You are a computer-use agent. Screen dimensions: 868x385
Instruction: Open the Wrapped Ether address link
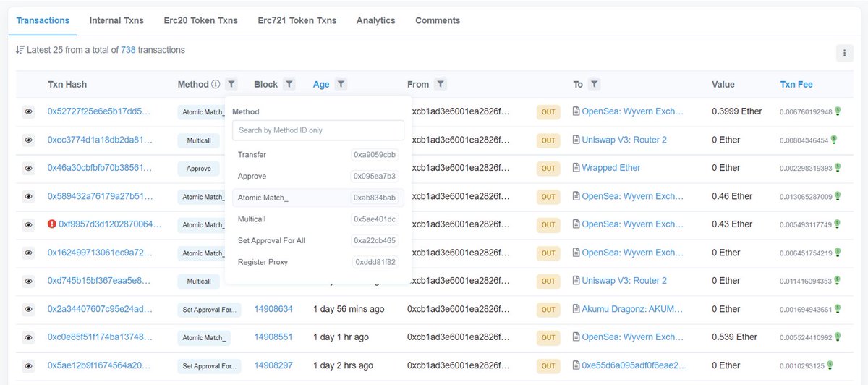(x=611, y=168)
